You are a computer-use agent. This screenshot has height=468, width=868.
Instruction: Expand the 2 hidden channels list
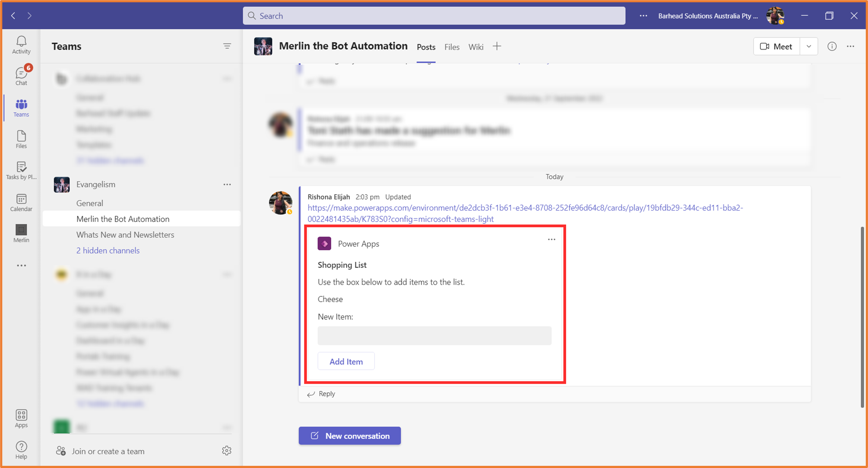point(108,250)
